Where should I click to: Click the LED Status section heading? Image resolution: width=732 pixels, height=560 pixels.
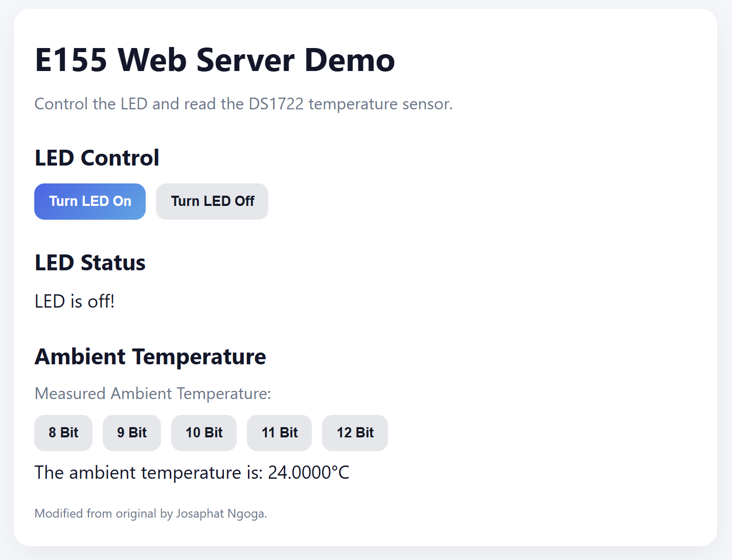tap(90, 263)
